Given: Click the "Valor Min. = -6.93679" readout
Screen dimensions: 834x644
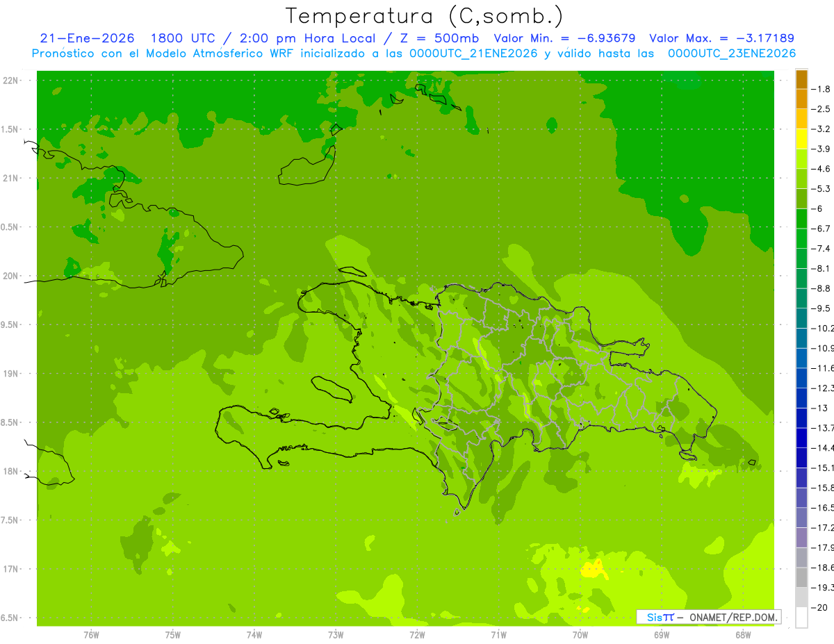Looking at the screenshot, I should pyautogui.click(x=564, y=38).
